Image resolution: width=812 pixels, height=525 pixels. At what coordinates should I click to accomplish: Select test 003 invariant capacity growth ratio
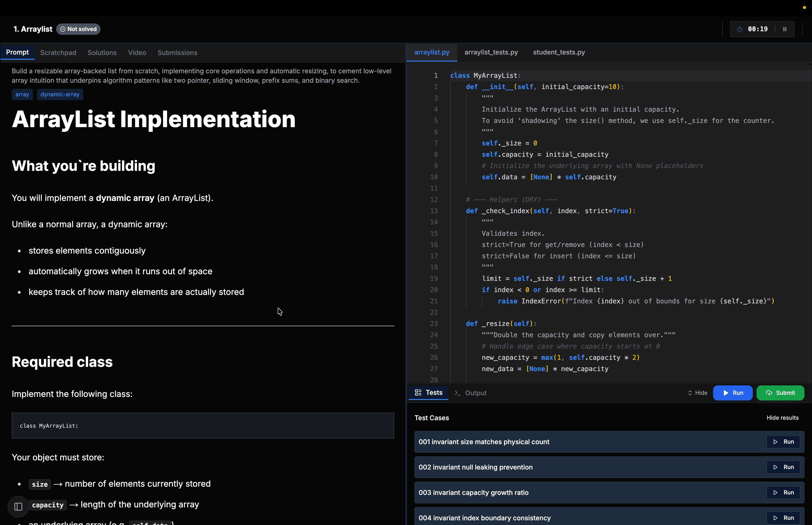(x=609, y=493)
